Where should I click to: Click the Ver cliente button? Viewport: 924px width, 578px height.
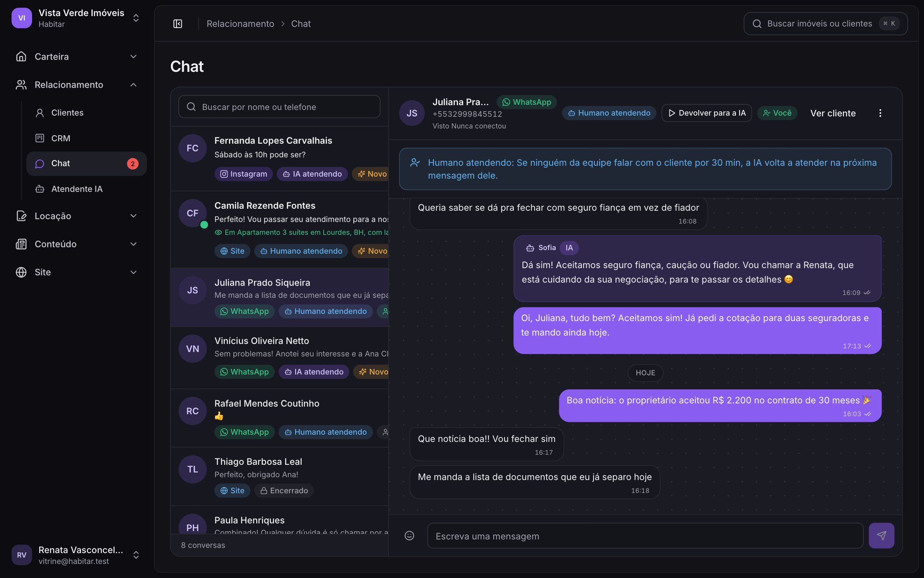pos(833,113)
